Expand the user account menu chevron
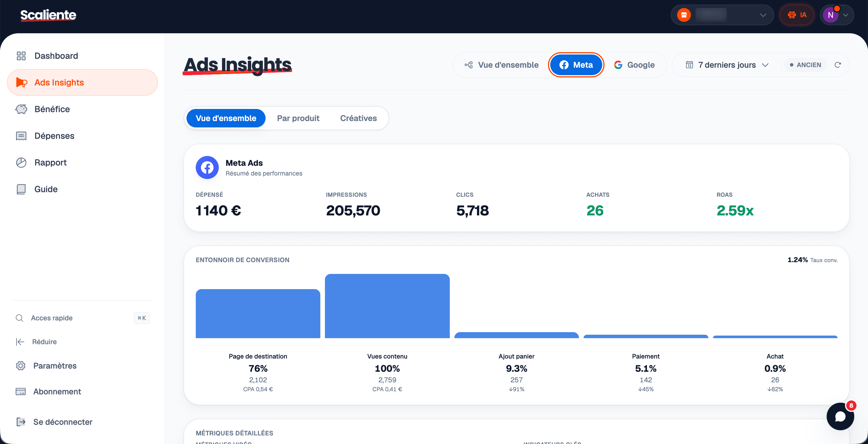 [x=846, y=15]
